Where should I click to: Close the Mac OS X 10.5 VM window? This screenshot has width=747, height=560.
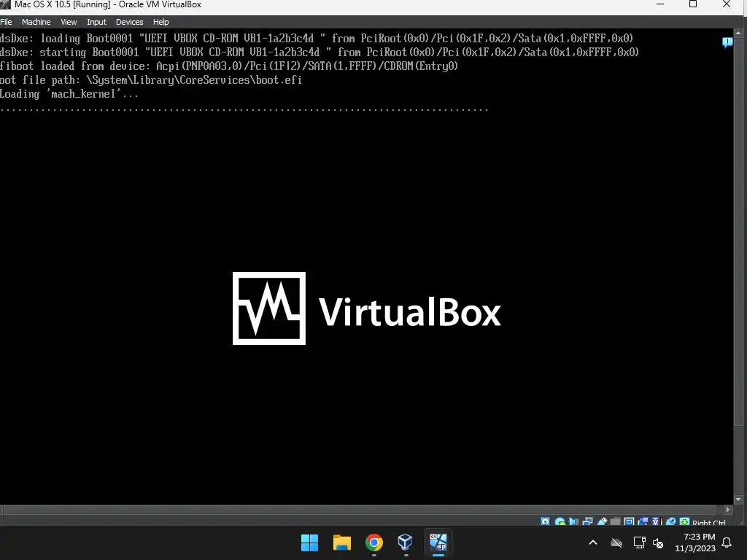[727, 4]
